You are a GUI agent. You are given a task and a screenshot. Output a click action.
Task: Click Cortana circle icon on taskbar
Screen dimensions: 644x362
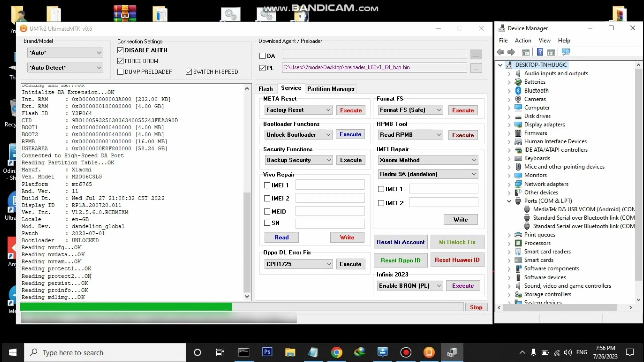point(197,352)
